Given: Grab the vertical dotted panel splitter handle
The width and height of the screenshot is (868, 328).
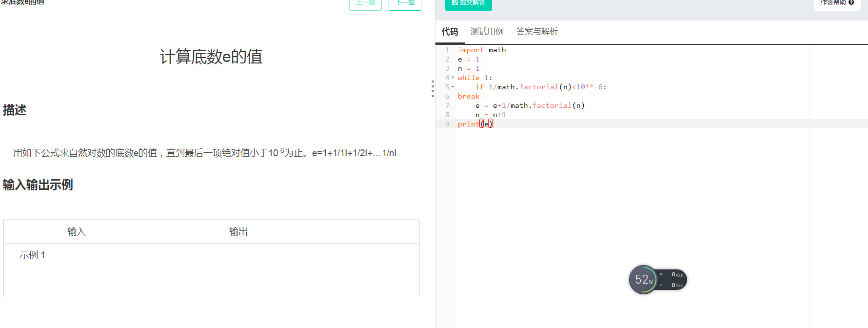Looking at the screenshot, I should (433, 89).
